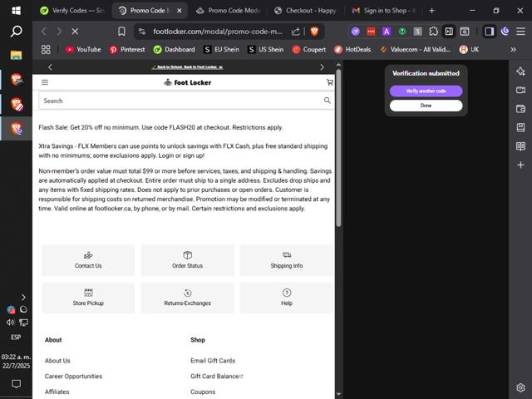Open File Explorer from the taskbar
The width and height of the screenshot is (532, 399).
click(16, 55)
